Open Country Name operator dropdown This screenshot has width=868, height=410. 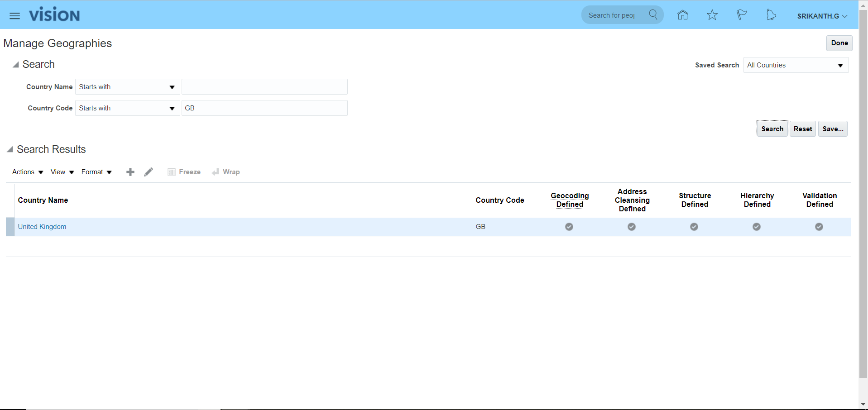coord(127,87)
